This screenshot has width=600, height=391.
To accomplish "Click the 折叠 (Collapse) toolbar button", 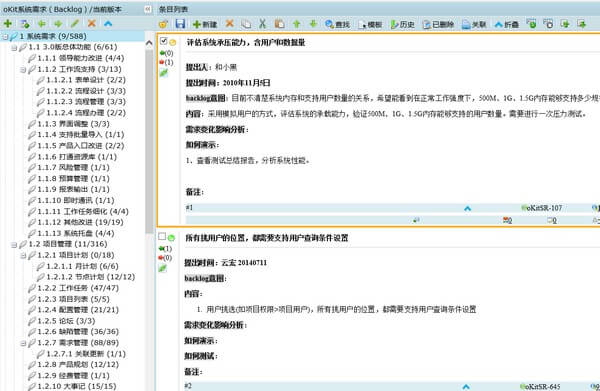I will click(507, 24).
